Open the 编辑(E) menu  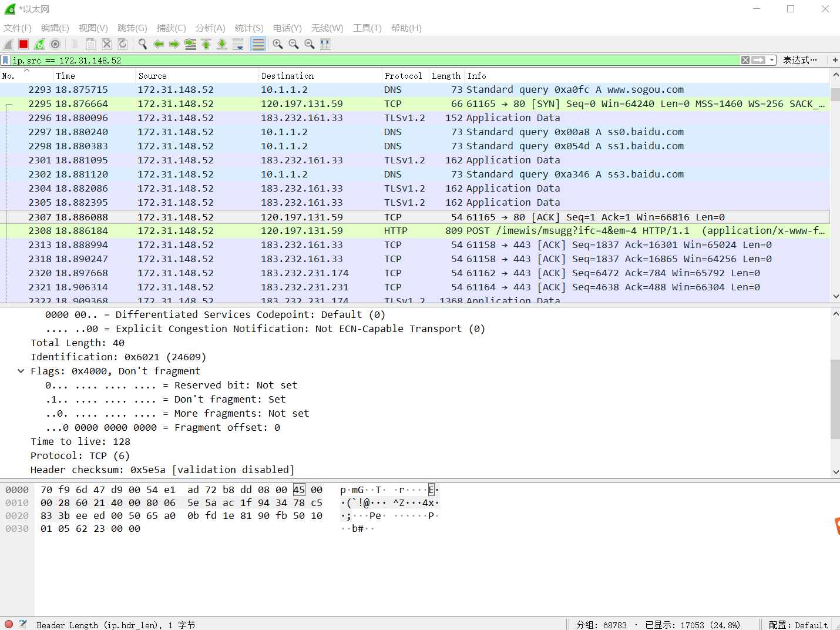pos(55,28)
